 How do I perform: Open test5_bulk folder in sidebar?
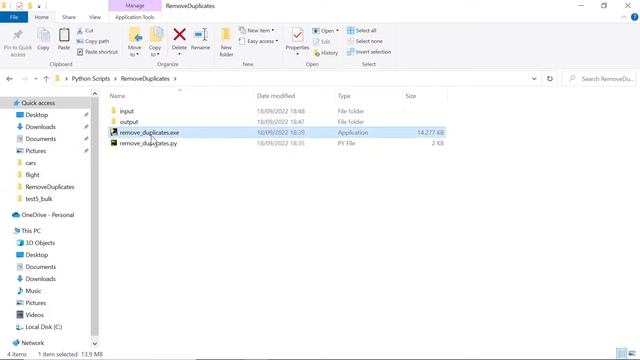point(39,199)
